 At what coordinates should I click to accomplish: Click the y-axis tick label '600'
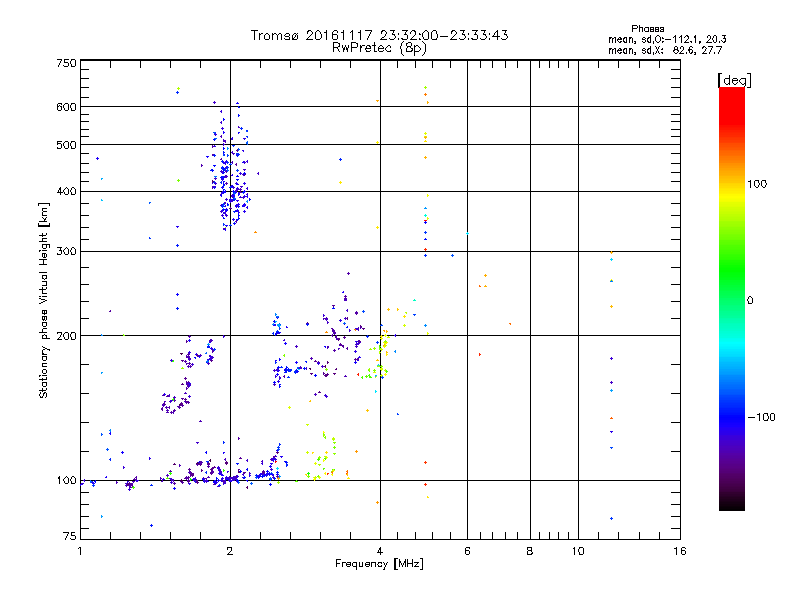tap(67, 107)
